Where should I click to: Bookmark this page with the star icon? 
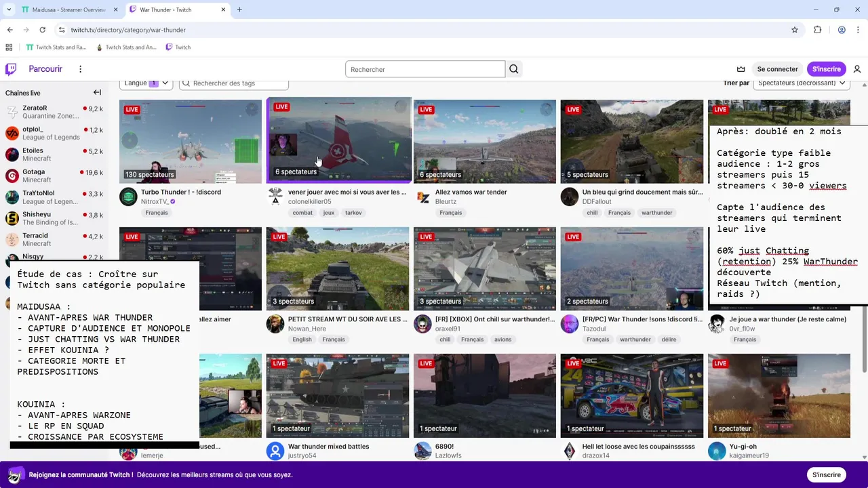point(795,30)
